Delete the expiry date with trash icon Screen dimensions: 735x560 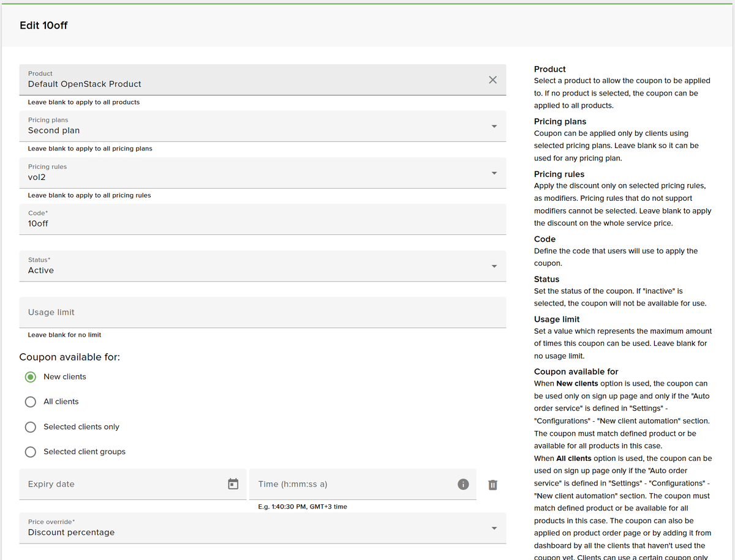(492, 485)
